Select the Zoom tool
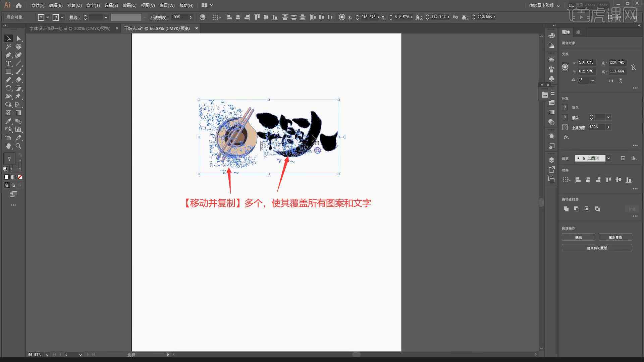This screenshot has height=362, width=644. coord(18,146)
